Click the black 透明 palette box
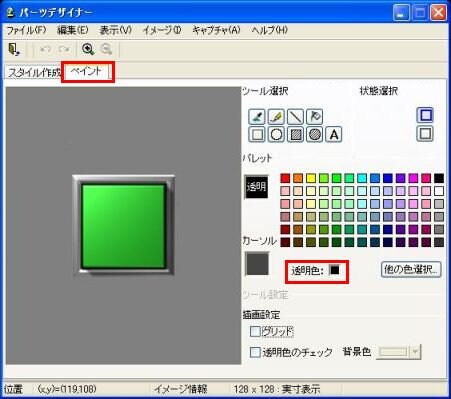The width and height of the screenshot is (451, 399). (x=256, y=187)
